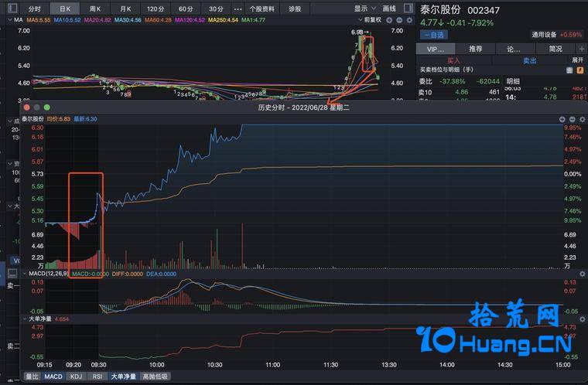
Task: Expand the 成 section chevron behind window
Action: click(x=10, y=121)
